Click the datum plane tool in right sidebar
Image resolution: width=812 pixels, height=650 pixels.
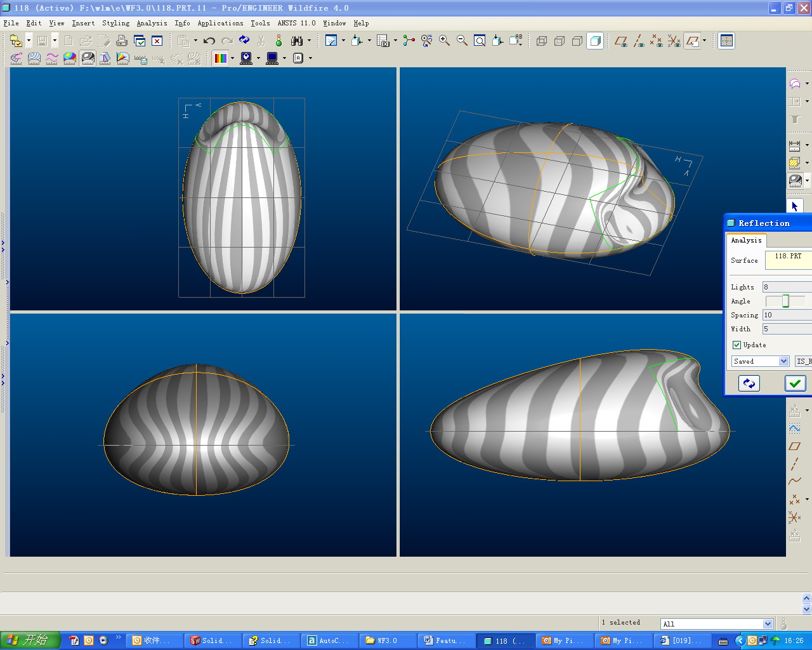[x=794, y=446]
